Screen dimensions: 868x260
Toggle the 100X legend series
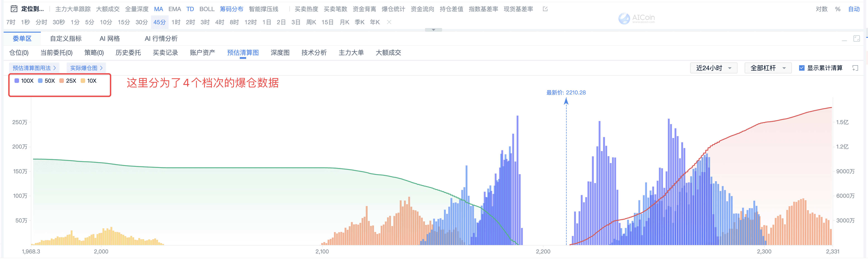click(x=24, y=81)
